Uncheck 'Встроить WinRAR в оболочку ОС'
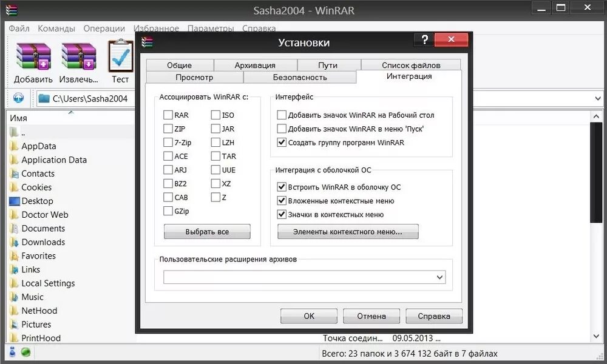 point(282,187)
